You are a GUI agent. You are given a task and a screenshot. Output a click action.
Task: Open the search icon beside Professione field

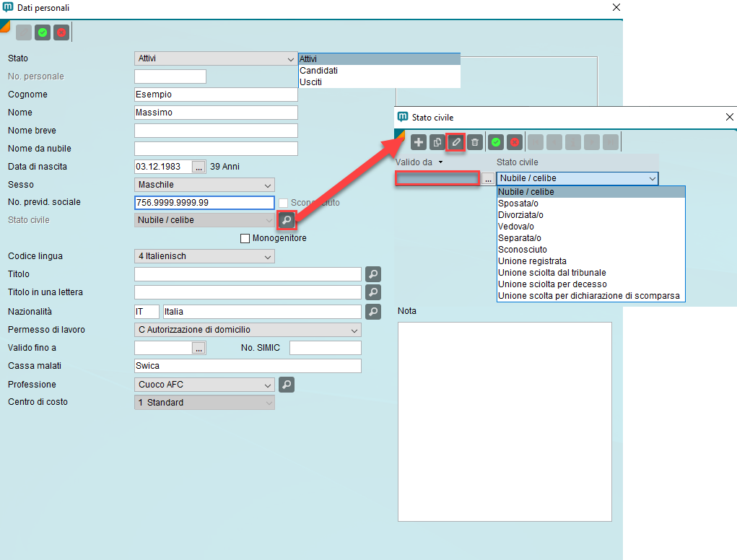coord(287,385)
